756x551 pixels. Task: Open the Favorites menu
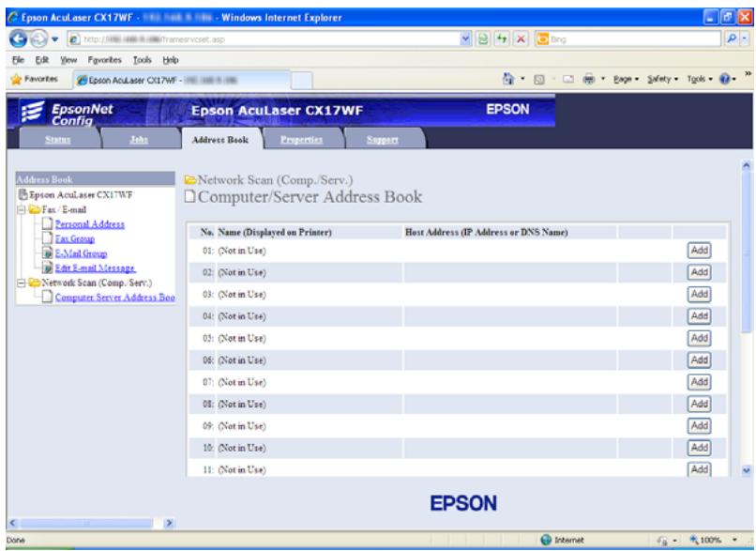(105, 60)
